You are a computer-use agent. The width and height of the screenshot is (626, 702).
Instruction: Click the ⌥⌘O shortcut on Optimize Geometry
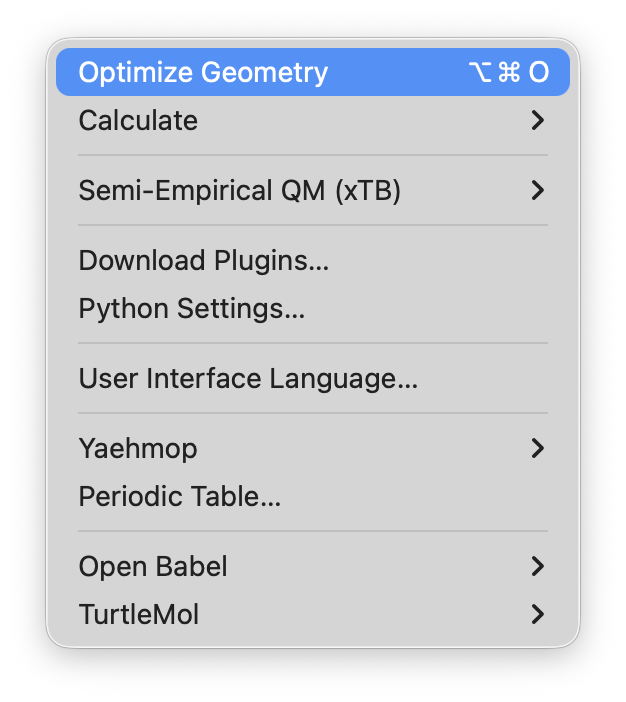(x=509, y=73)
